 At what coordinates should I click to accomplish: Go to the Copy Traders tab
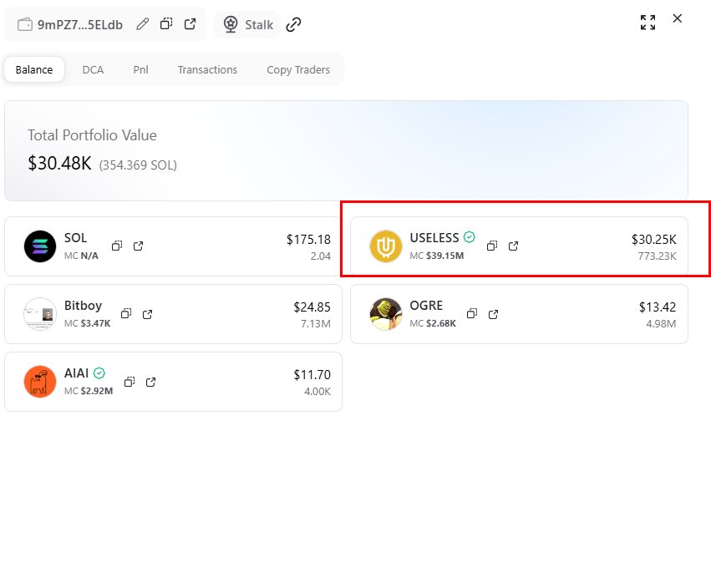298,69
